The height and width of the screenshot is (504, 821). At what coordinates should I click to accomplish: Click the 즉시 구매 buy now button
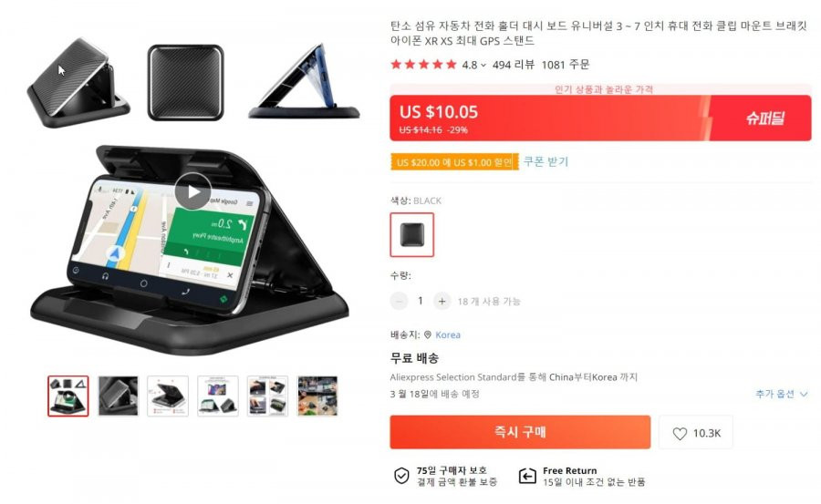pyautogui.click(x=520, y=432)
